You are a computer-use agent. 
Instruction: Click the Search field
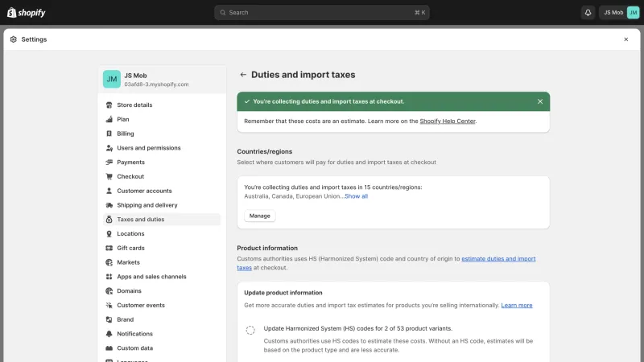pos(321,13)
